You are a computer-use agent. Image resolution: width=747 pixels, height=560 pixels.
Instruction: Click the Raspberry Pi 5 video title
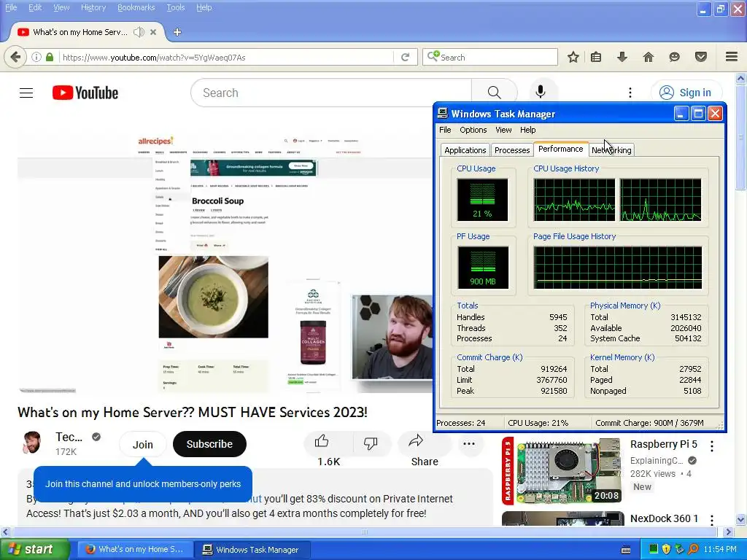click(x=664, y=444)
